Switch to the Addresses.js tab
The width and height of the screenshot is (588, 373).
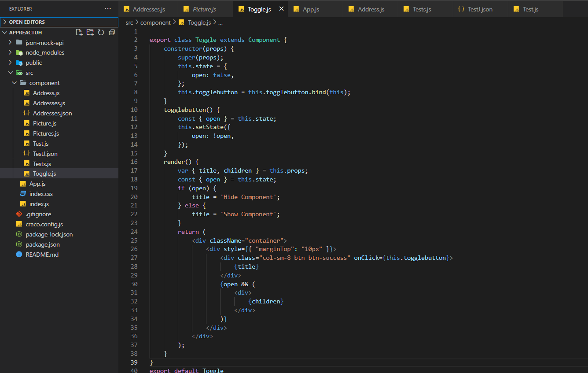(149, 9)
